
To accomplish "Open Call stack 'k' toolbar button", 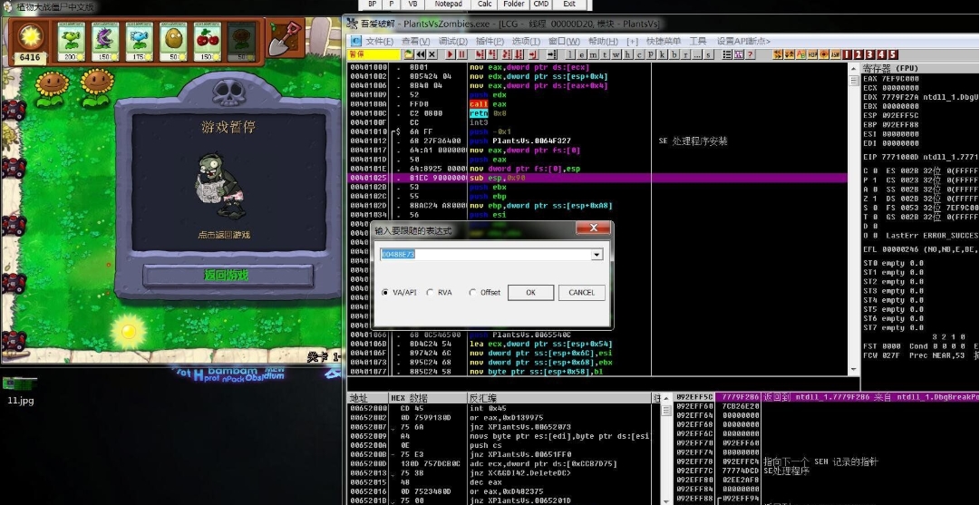I will pyautogui.click(x=663, y=54).
